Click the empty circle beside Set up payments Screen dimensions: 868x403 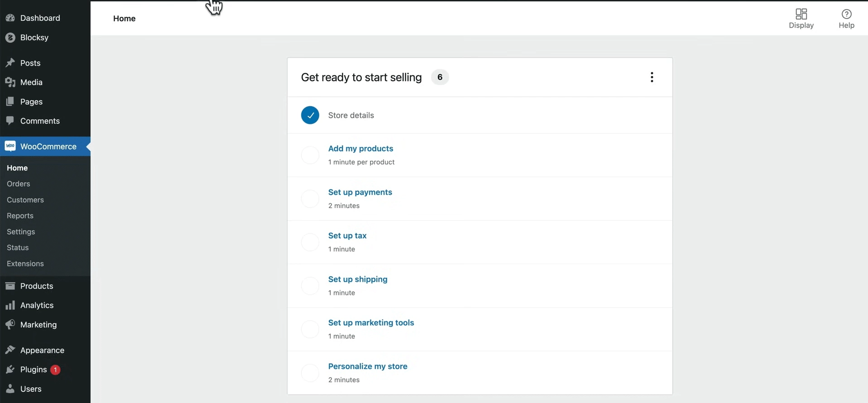(310, 199)
